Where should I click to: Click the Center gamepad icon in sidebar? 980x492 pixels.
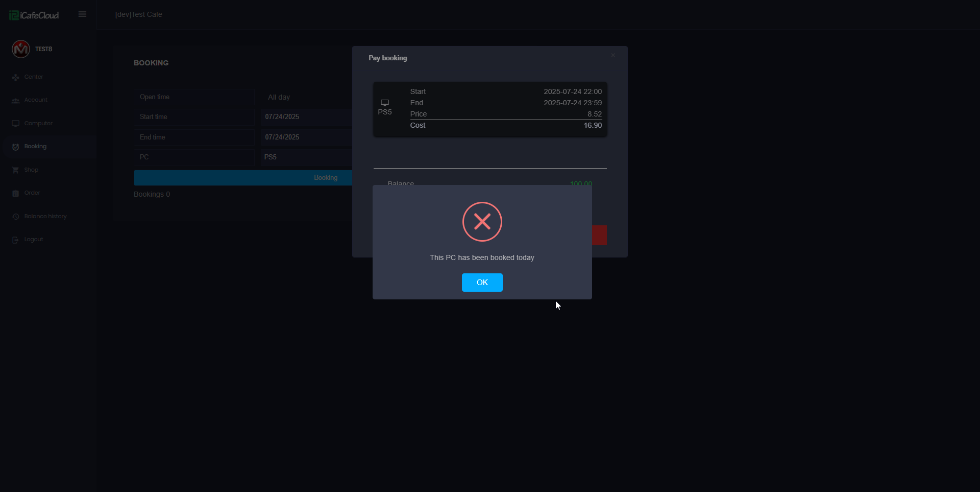15,77
